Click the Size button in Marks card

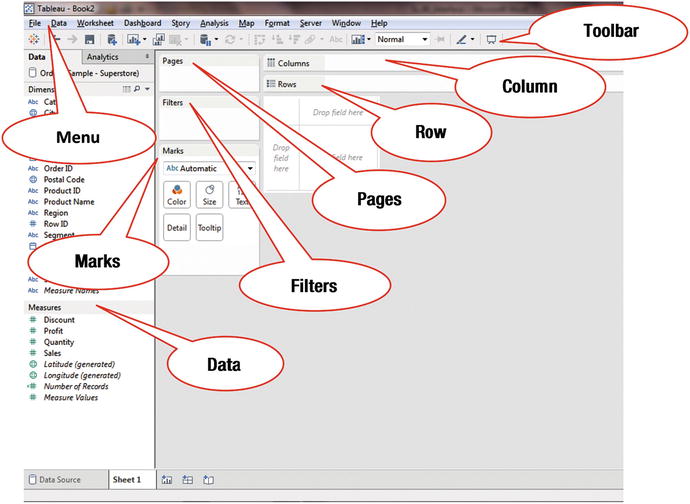[x=209, y=195]
